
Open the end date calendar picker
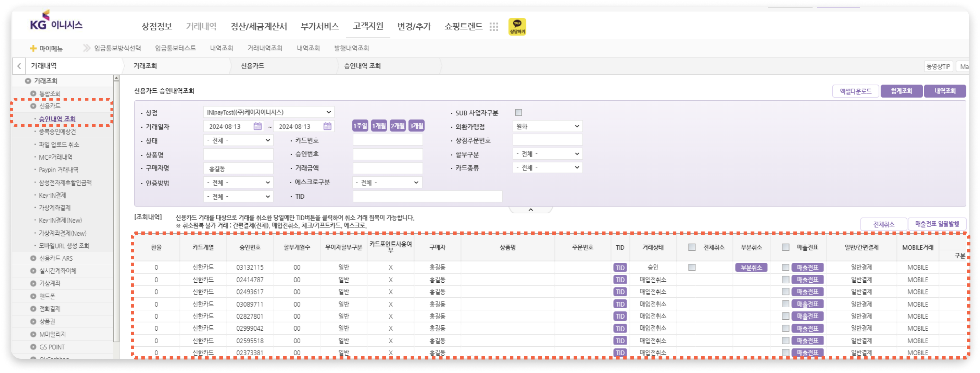[x=327, y=126]
